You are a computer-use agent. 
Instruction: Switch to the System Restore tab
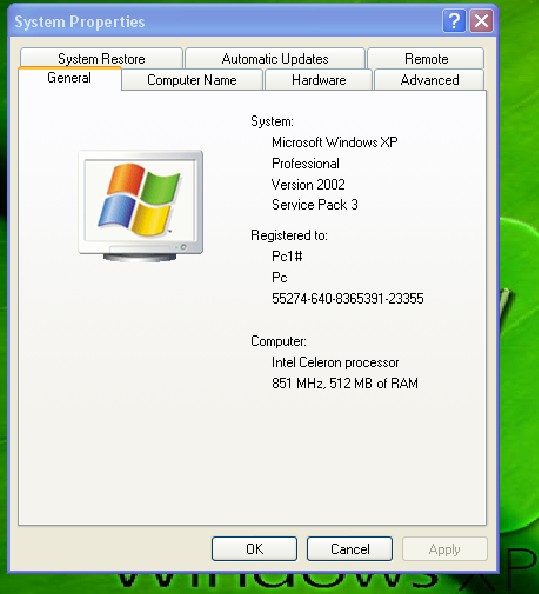pyautogui.click(x=102, y=58)
